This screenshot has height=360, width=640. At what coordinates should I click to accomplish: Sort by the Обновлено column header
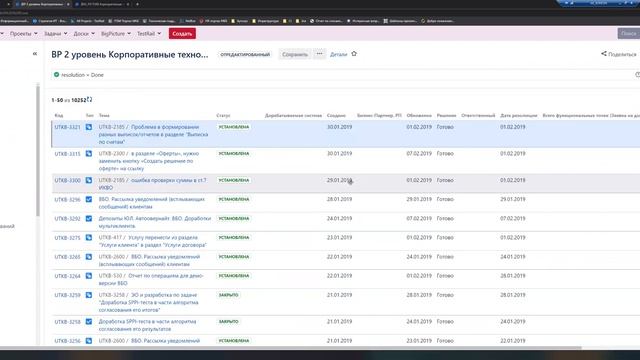point(419,116)
